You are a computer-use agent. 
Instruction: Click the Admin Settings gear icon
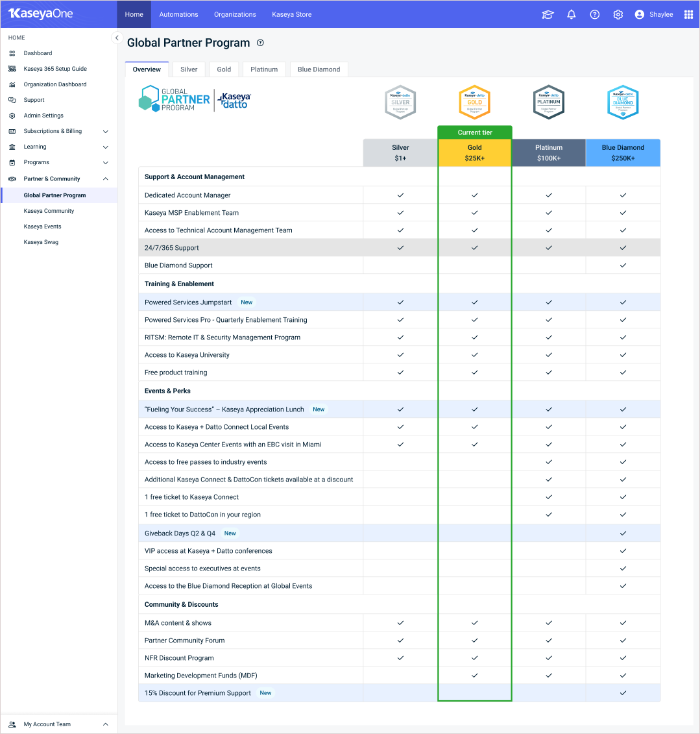pos(12,116)
